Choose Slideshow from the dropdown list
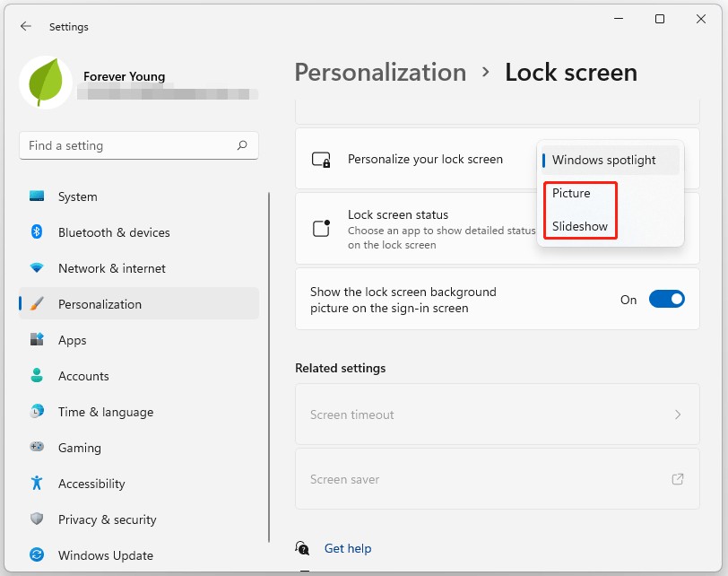 click(x=580, y=226)
